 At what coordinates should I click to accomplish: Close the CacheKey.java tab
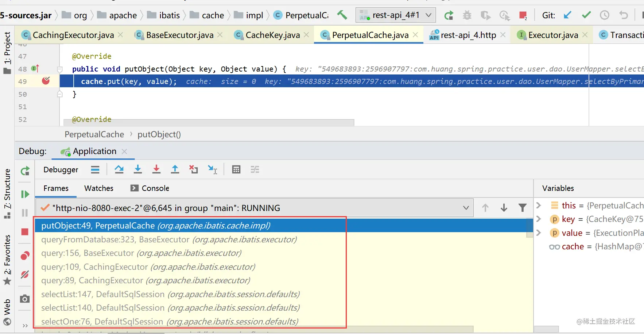point(306,35)
